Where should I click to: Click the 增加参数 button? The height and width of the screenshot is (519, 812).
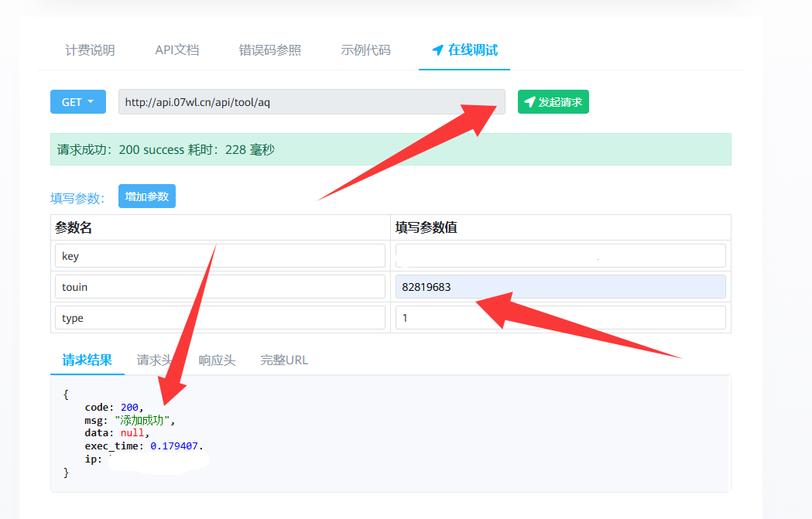click(x=147, y=196)
